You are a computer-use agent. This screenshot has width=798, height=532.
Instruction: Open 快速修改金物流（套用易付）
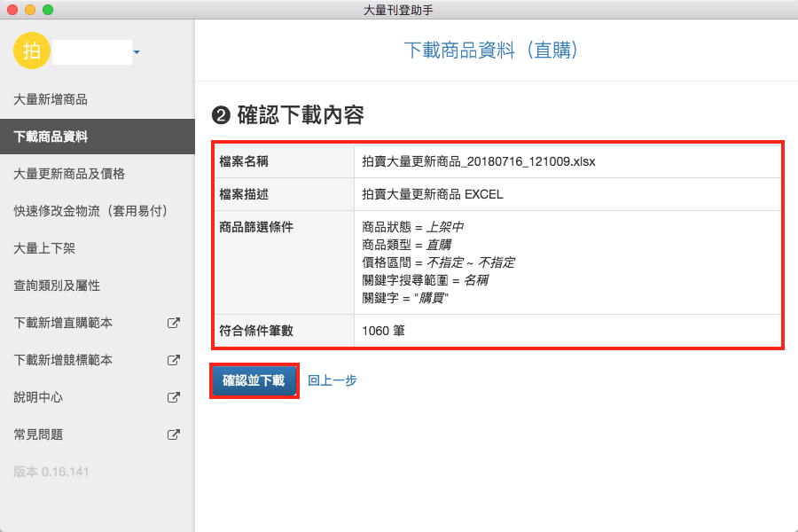(x=90, y=211)
